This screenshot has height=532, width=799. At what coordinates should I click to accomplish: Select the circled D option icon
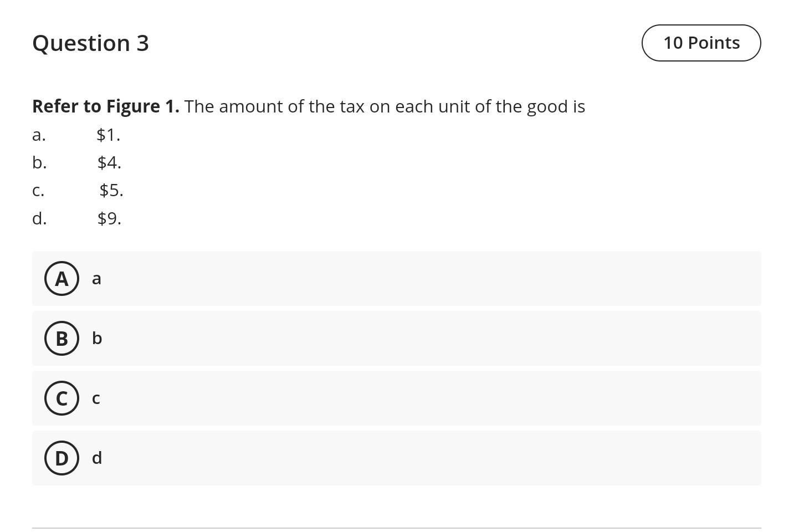[x=62, y=458]
